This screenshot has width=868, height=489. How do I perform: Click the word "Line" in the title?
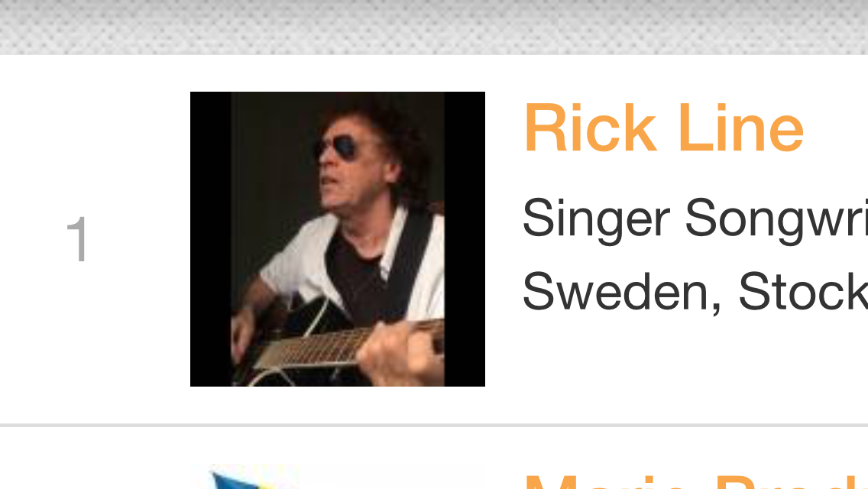point(740,128)
